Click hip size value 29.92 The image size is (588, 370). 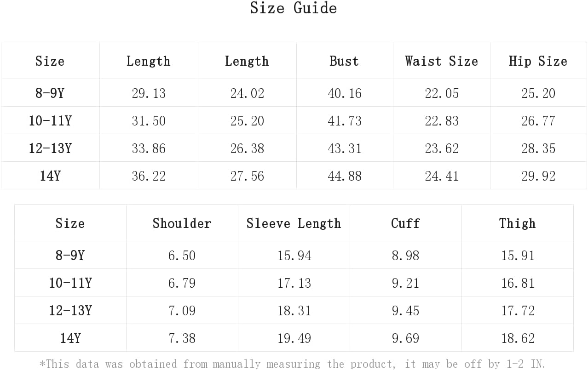click(538, 176)
